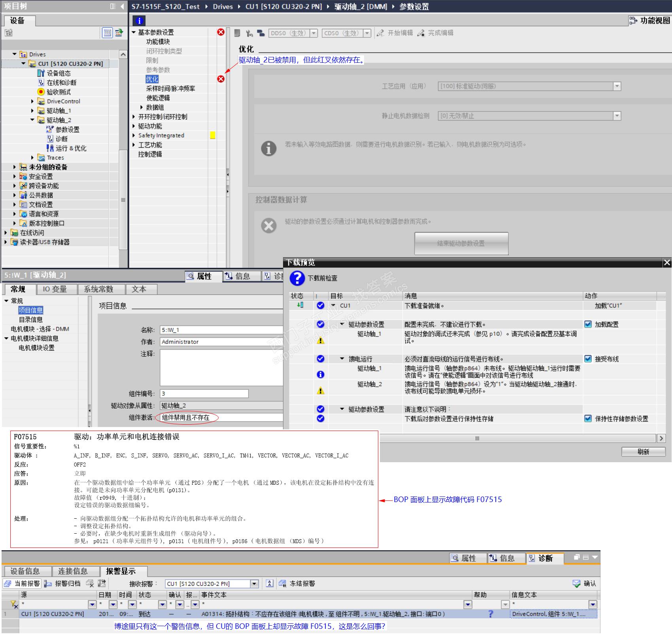This screenshot has width=672, height=634.
Task: Toggle 接受布线 checkbox
Action: click(588, 359)
